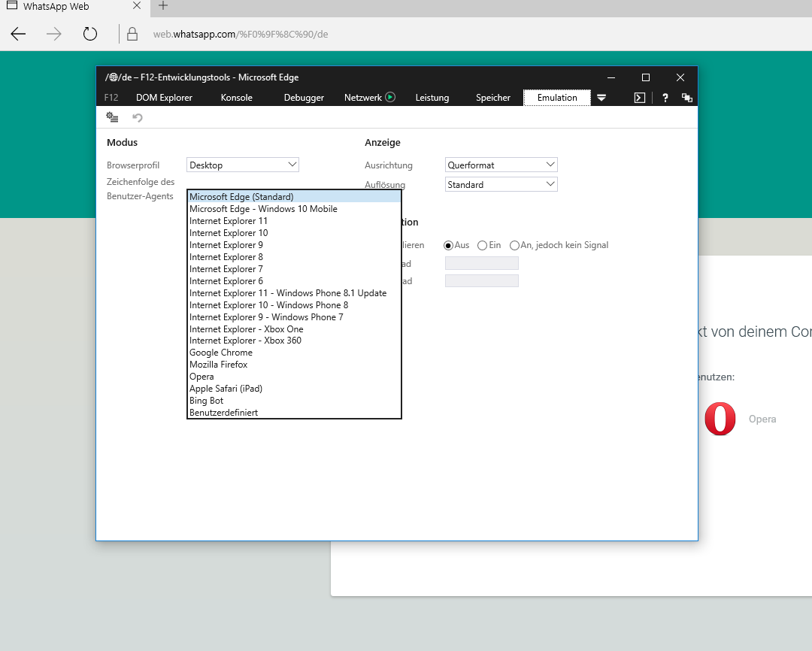Image resolution: width=812 pixels, height=651 pixels.
Task: Open the Browserprofil Desktop dropdown
Action: coord(242,165)
